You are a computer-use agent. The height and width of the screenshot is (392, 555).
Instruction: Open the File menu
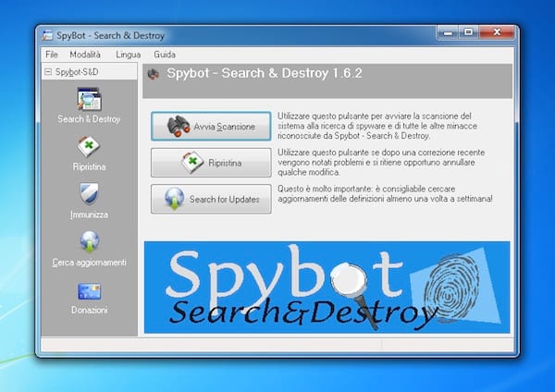[51, 55]
